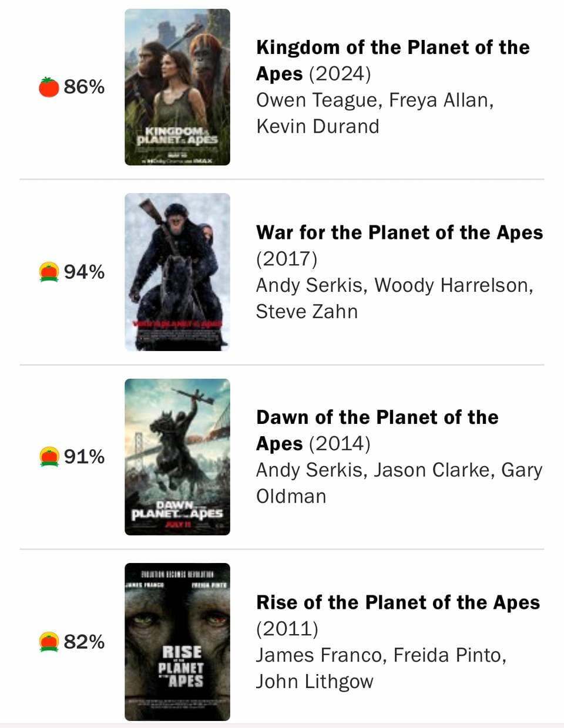Click the certified fresh icon beside 91%

coord(49,457)
